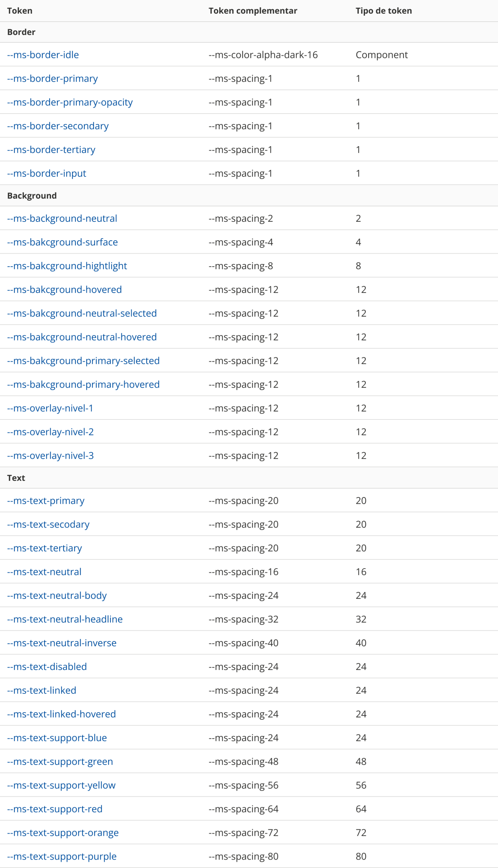498x868 pixels.
Task: Click the --ms-text-primary link
Action: pyautogui.click(x=45, y=500)
